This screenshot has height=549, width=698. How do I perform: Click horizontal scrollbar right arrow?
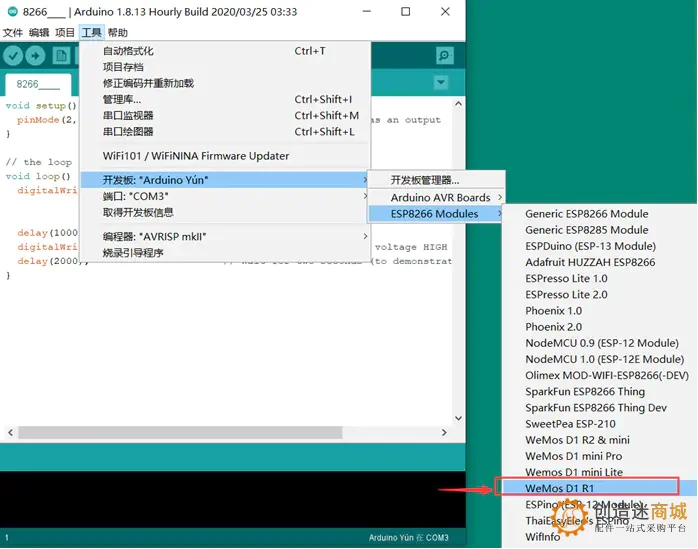[x=444, y=432]
